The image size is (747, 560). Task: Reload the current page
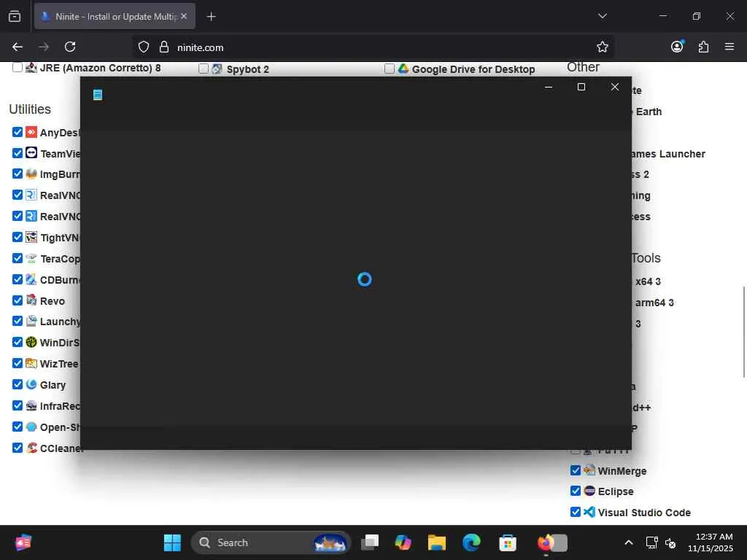tap(70, 47)
